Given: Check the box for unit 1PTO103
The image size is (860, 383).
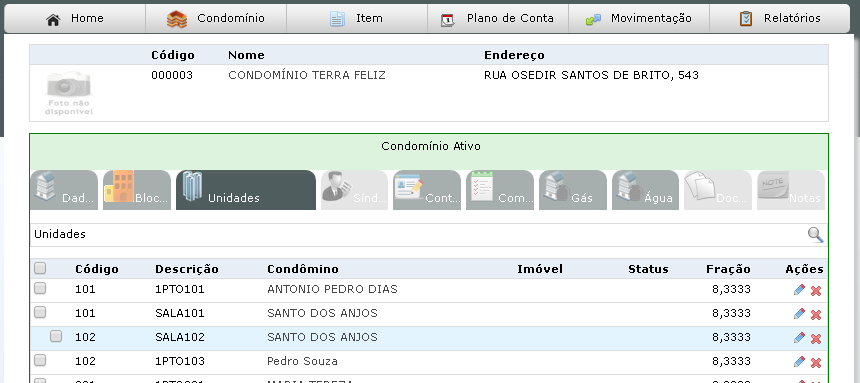Looking at the screenshot, I should coord(40,361).
